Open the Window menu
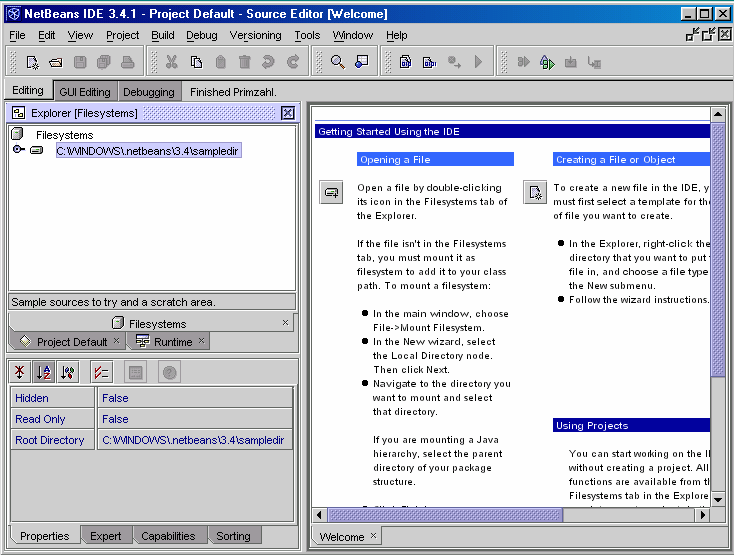 pos(352,35)
